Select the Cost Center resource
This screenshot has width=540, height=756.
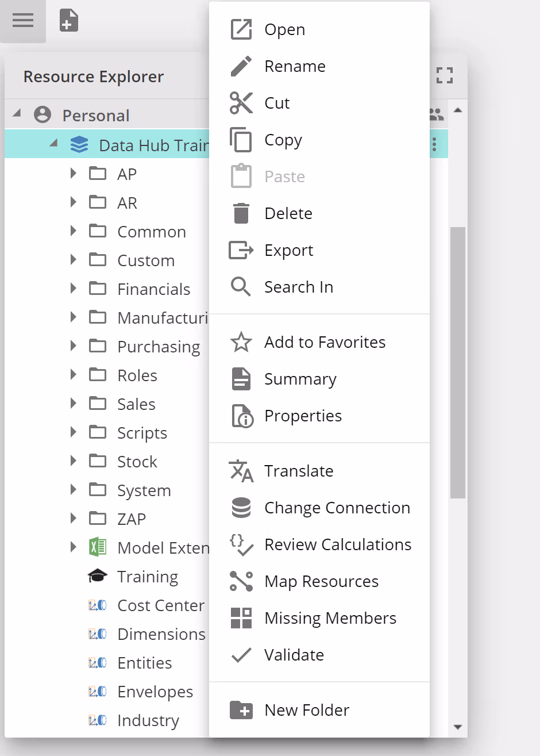tap(160, 605)
